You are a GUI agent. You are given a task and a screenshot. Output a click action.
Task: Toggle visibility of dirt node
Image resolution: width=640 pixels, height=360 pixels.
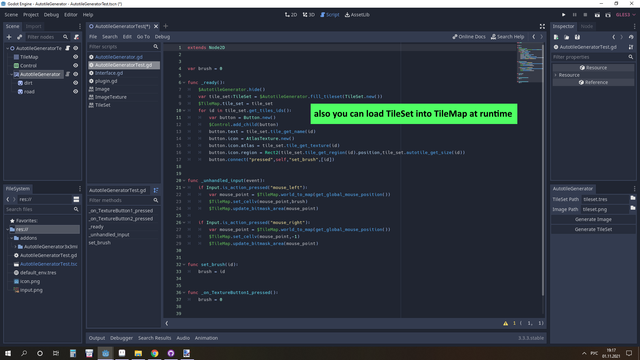point(76,83)
